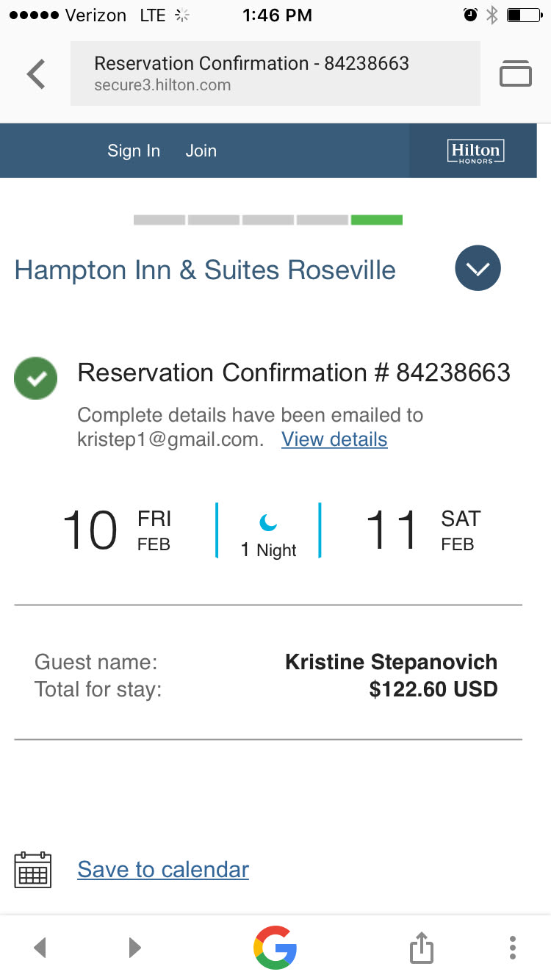
Task: Open the tabs switcher icon
Action: point(515,74)
